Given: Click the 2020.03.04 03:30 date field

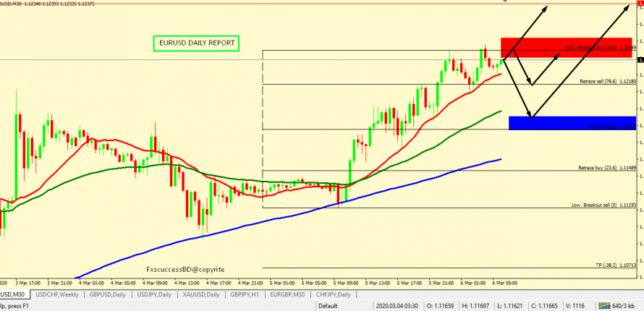Looking at the screenshot, I should [401, 306].
